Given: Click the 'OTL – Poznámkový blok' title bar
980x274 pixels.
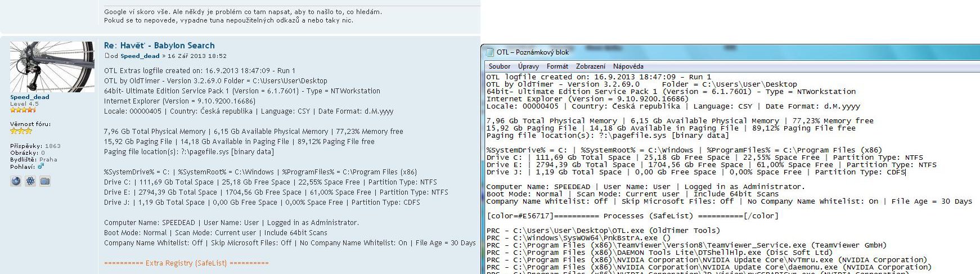Looking at the screenshot, I should [x=731, y=52].
